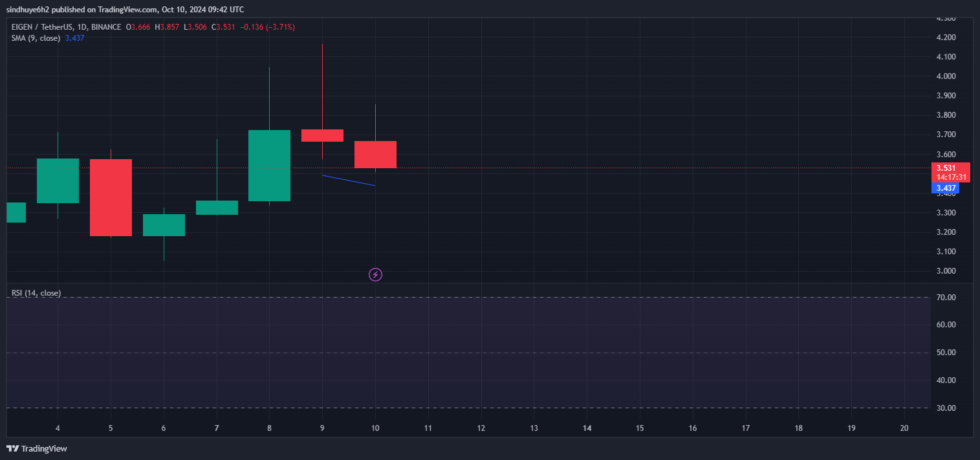
Task: Click RSI axis label 60.00
Action: 946,325
